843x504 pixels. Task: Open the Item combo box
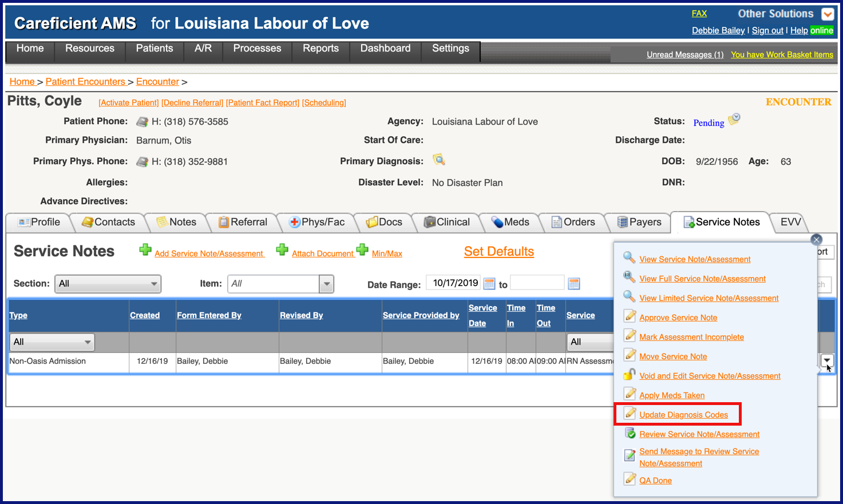pos(280,284)
